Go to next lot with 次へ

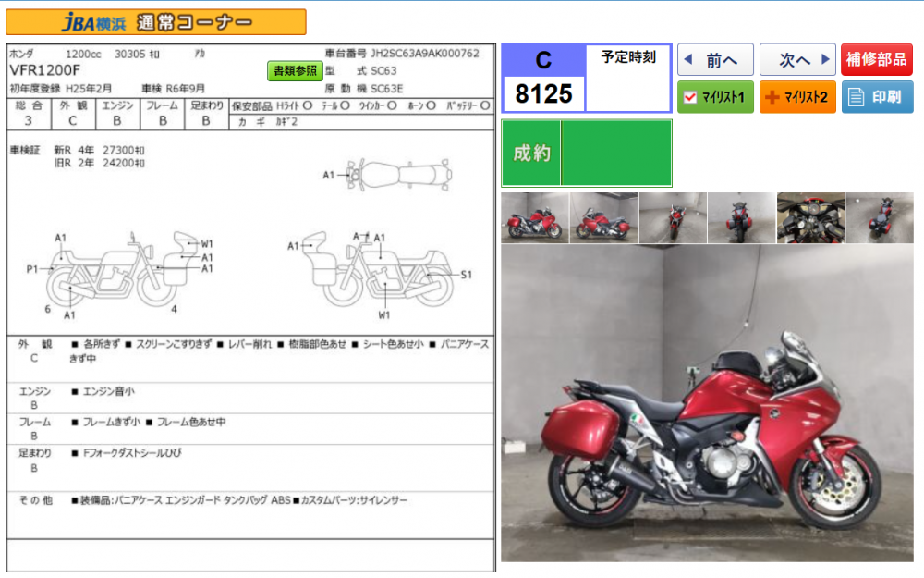coord(797,59)
